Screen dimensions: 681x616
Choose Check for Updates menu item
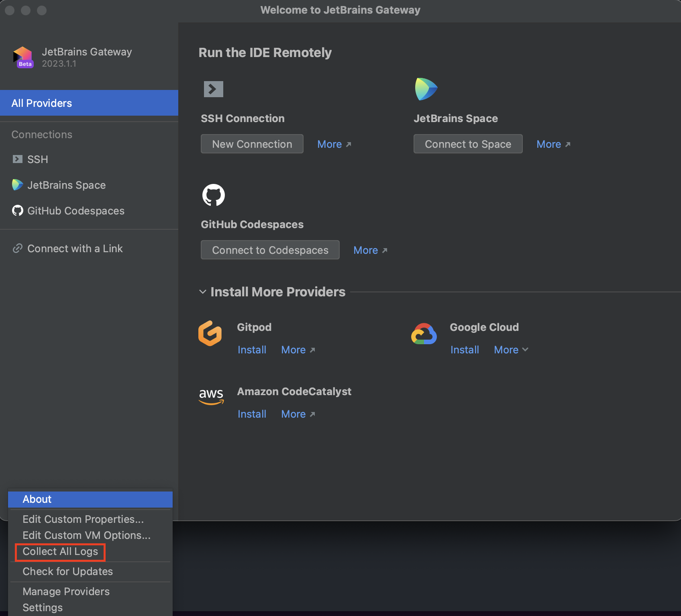tap(90, 571)
